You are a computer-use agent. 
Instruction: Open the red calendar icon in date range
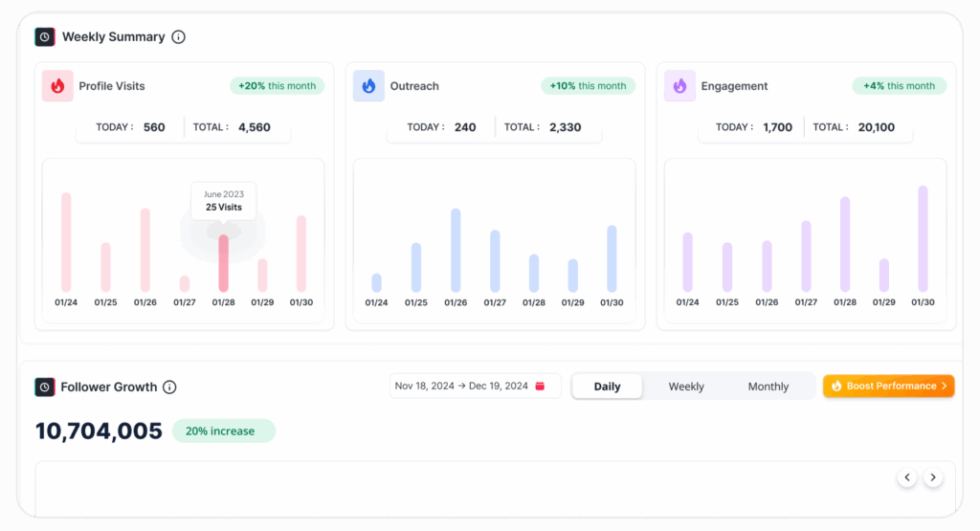[540, 387]
